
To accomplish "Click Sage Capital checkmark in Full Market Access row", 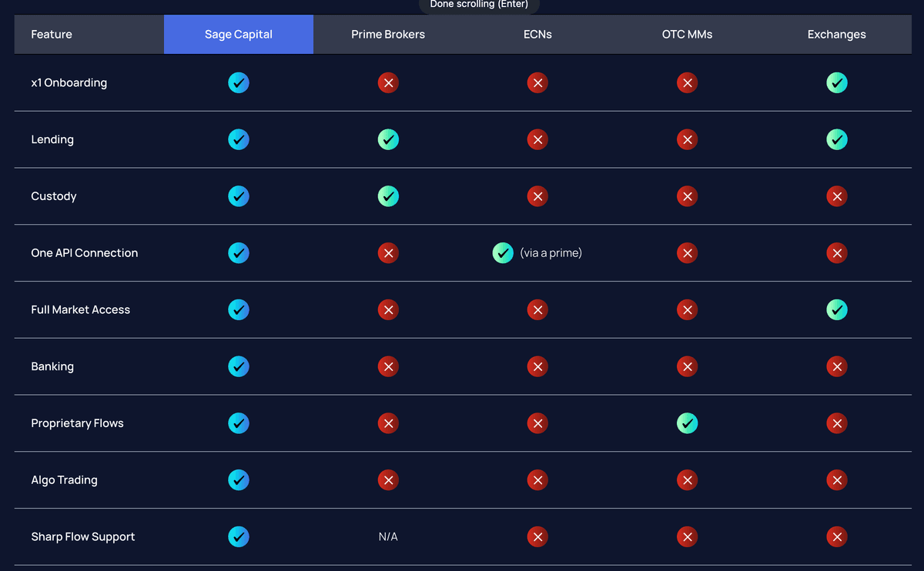I will [x=239, y=309].
